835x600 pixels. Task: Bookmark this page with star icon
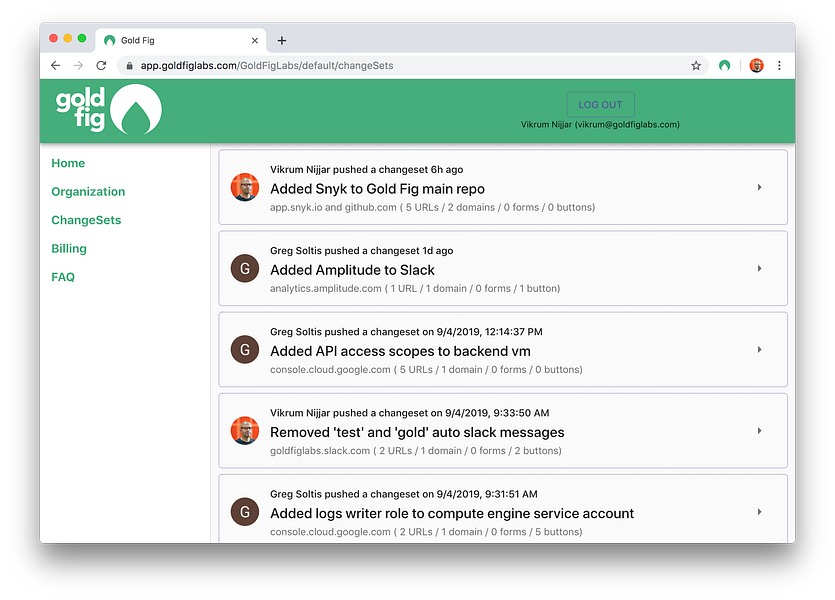pos(696,65)
